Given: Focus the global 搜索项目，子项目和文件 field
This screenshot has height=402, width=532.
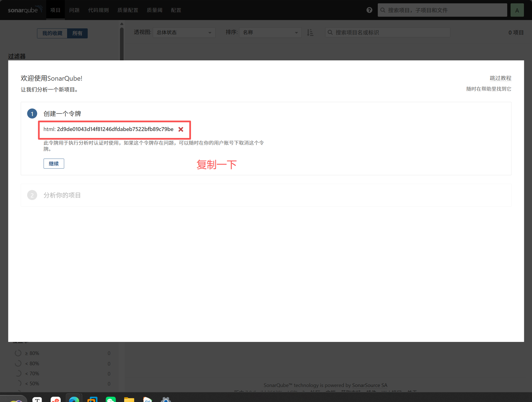Looking at the screenshot, I should click(442, 10).
